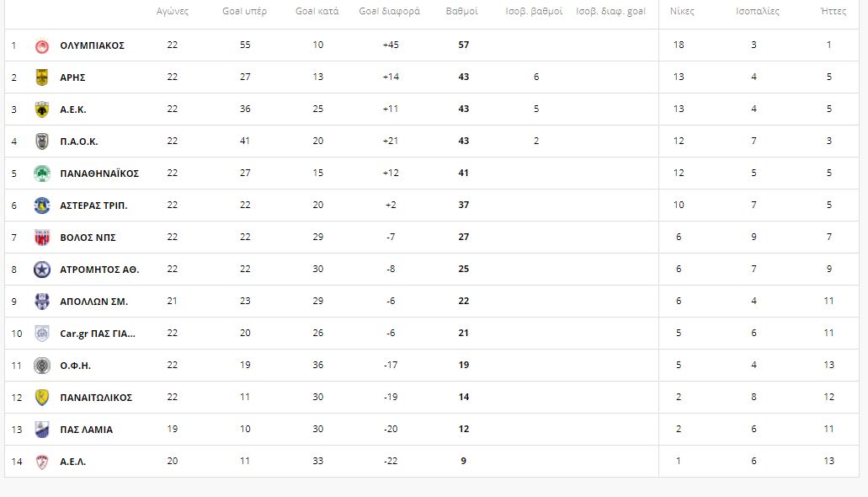Click the A.E.L. crest icon

point(42,462)
